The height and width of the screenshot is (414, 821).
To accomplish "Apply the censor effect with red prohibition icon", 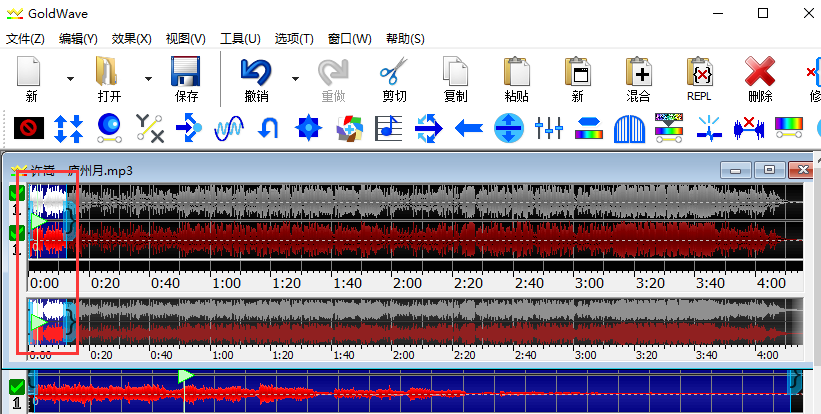I will (x=29, y=128).
